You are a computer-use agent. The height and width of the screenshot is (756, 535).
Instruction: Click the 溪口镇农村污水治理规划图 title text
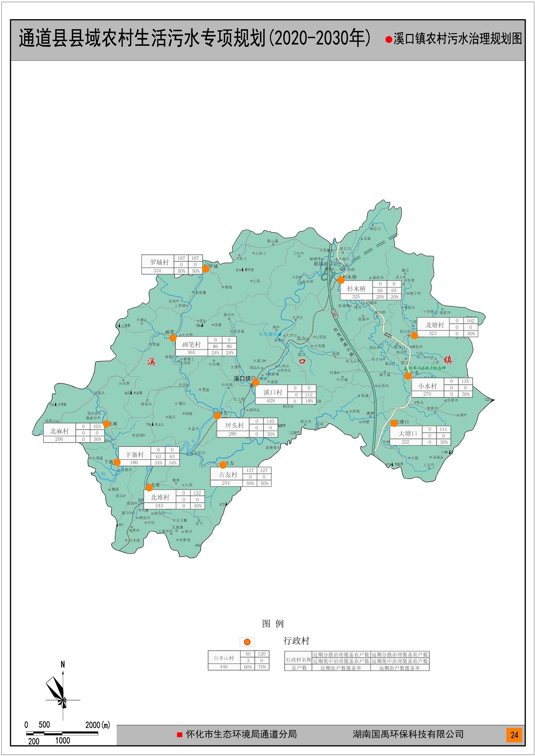(x=458, y=39)
